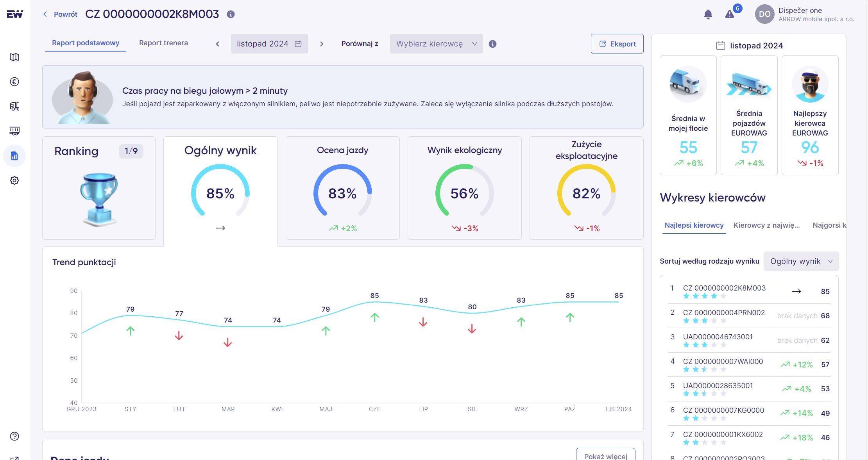Click the Średnia pojazdów EUROWAG value 57
Image resolution: width=868 pixels, height=460 pixels.
pyautogui.click(x=749, y=148)
